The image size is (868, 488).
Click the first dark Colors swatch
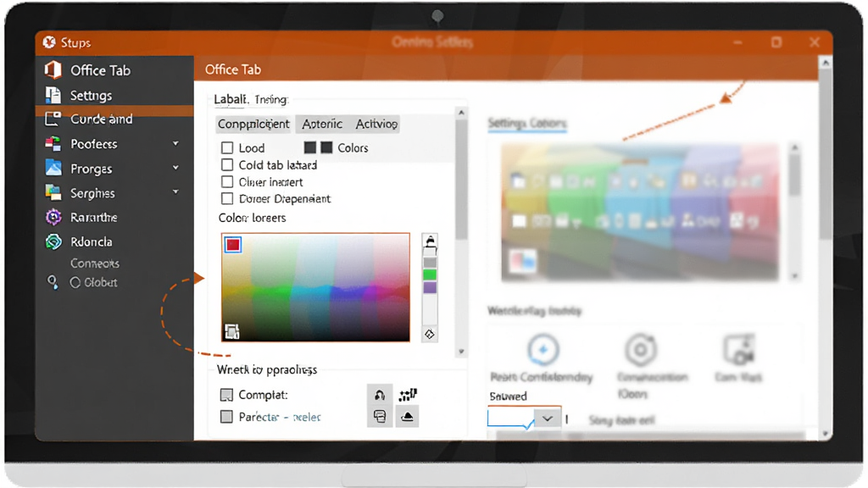point(310,147)
